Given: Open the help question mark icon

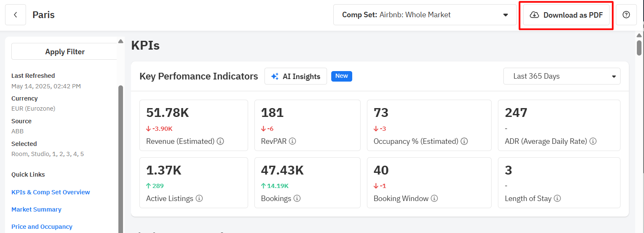Looking at the screenshot, I should pyautogui.click(x=626, y=15).
